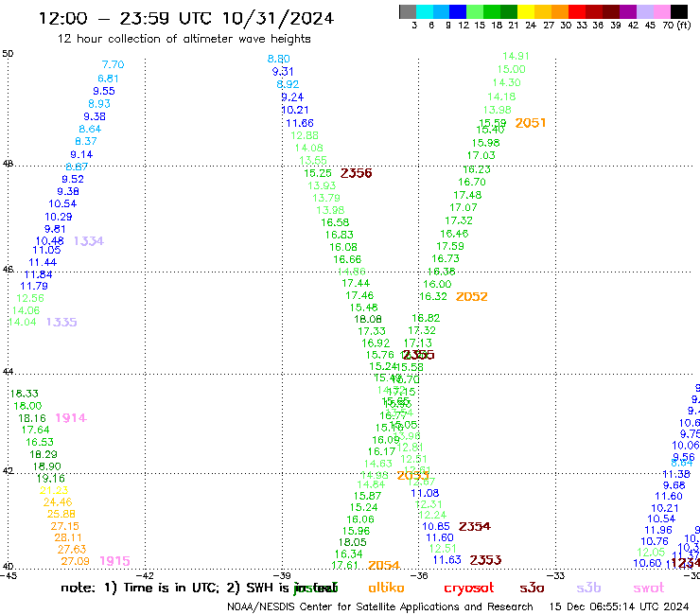The height and width of the screenshot is (615, 700).
Task: Pick the bright red legend swatch
Action: click(577, 11)
